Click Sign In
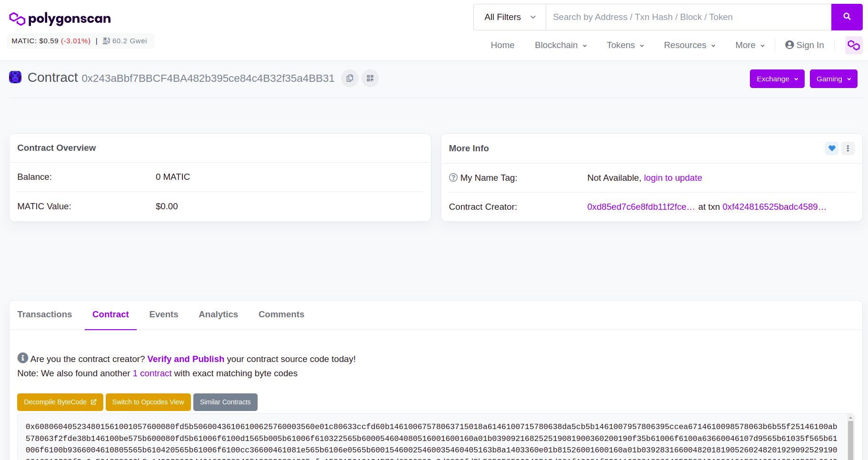The height and width of the screenshot is (460, 868). click(804, 45)
